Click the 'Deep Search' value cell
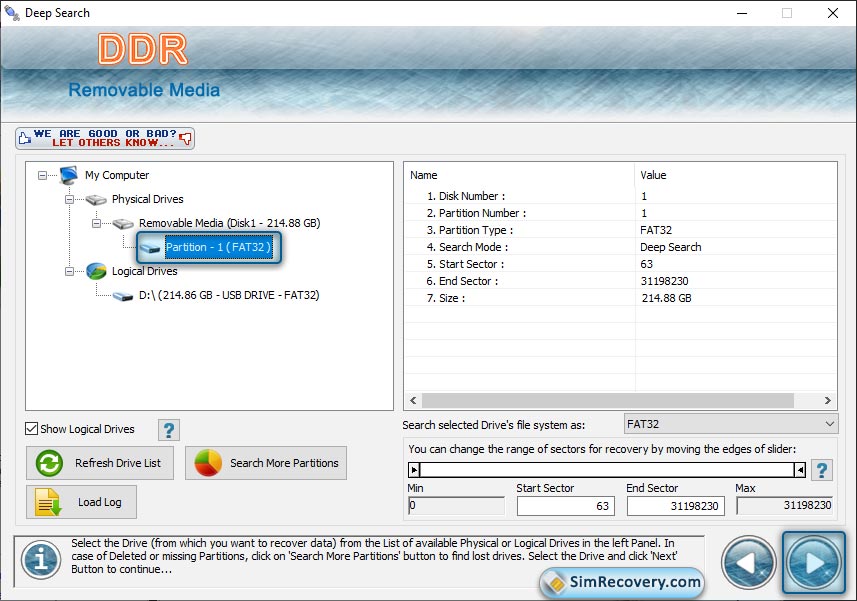 coord(671,247)
